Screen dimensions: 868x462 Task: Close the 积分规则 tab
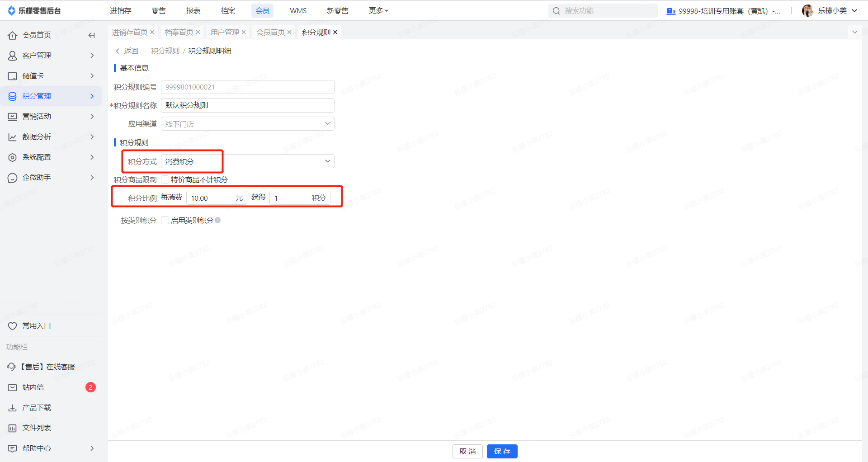[x=335, y=32]
